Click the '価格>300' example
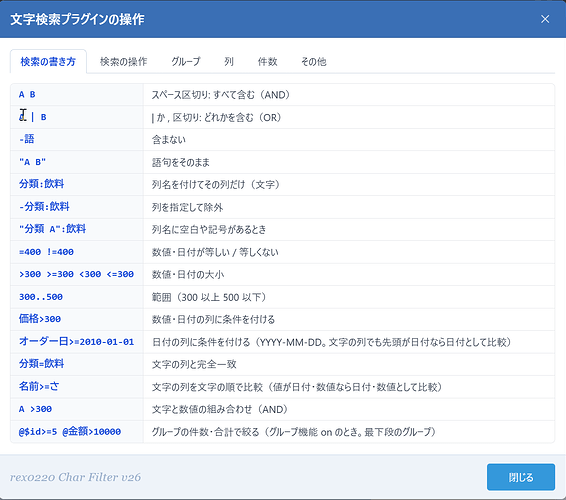 tap(40, 319)
